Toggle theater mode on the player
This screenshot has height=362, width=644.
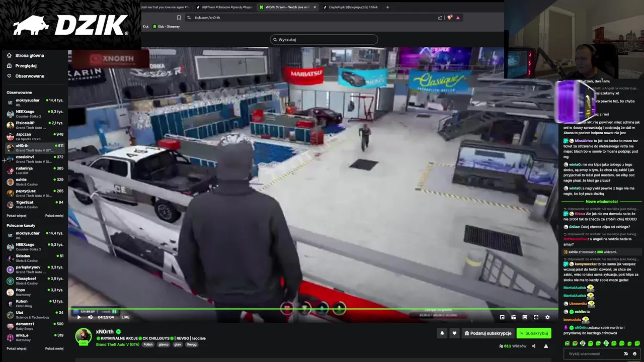click(x=525, y=317)
